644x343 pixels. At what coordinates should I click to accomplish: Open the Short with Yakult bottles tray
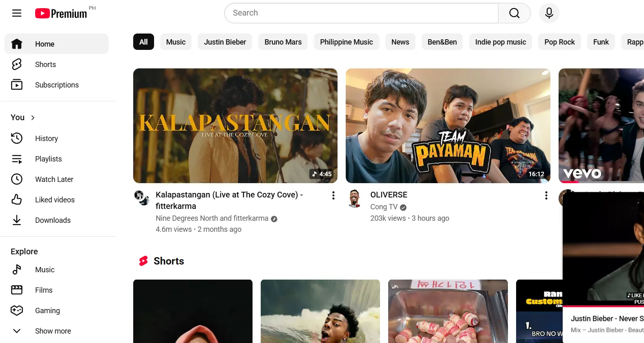point(448,311)
